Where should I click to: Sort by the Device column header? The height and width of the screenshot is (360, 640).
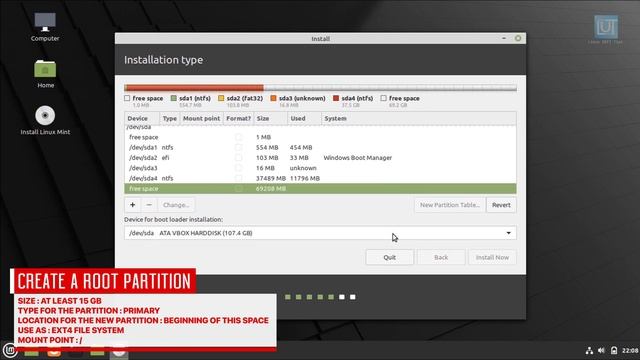click(142, 118)
